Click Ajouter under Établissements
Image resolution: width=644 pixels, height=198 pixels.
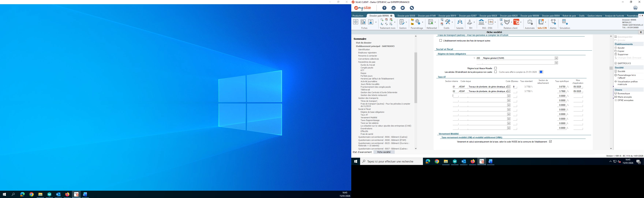(x=621, y=48)
